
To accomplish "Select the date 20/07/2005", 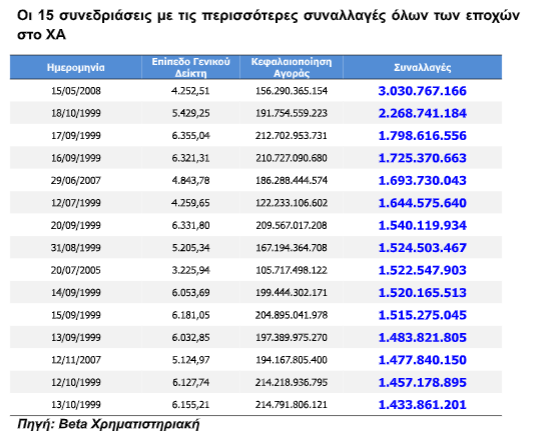I will pyautogui.click(x=76, y=270).
